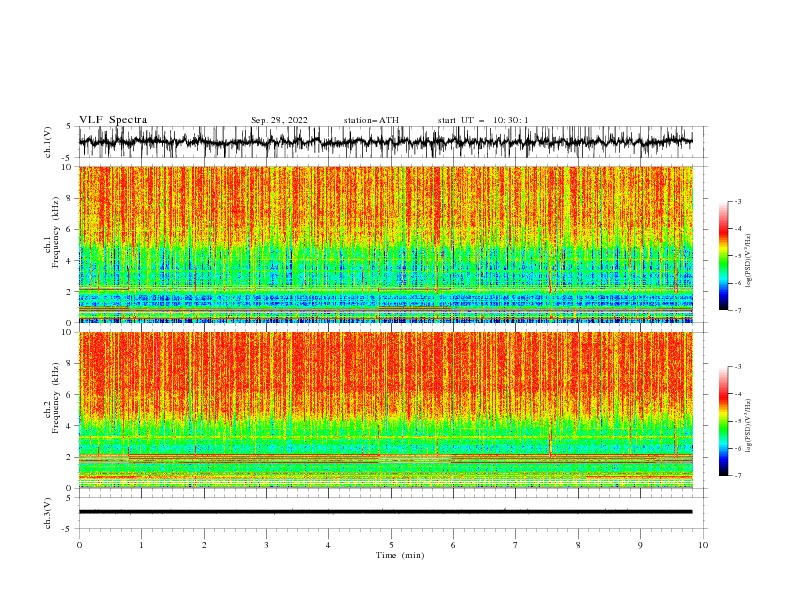Click the date "Sep. 28, 2022"
Image resolution: width=792 pixels, height=612 pixels.
(x=279, y=120)
